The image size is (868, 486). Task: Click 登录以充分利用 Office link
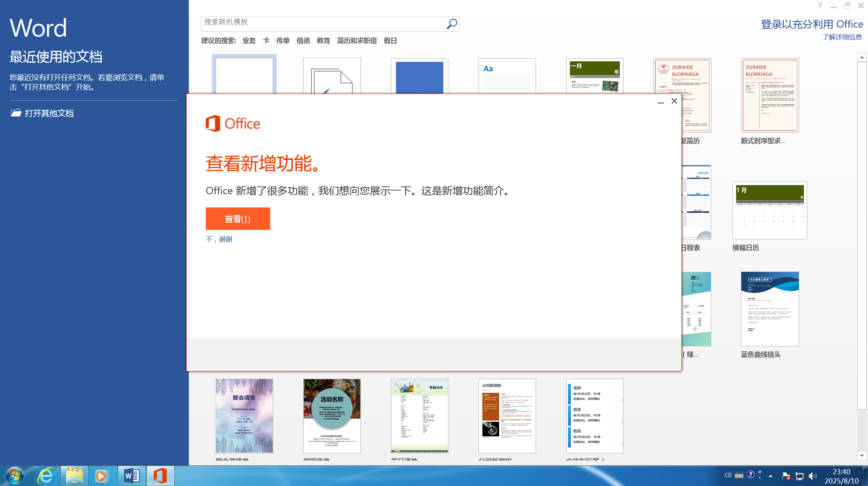[x=812, y=24]
